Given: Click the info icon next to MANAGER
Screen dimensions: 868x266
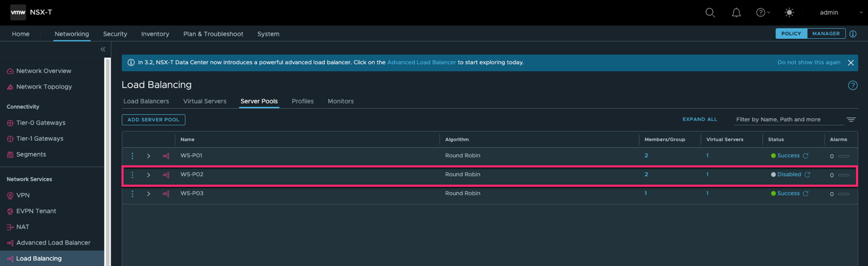Looking at the screenshot, I should [x=853, y=34].
